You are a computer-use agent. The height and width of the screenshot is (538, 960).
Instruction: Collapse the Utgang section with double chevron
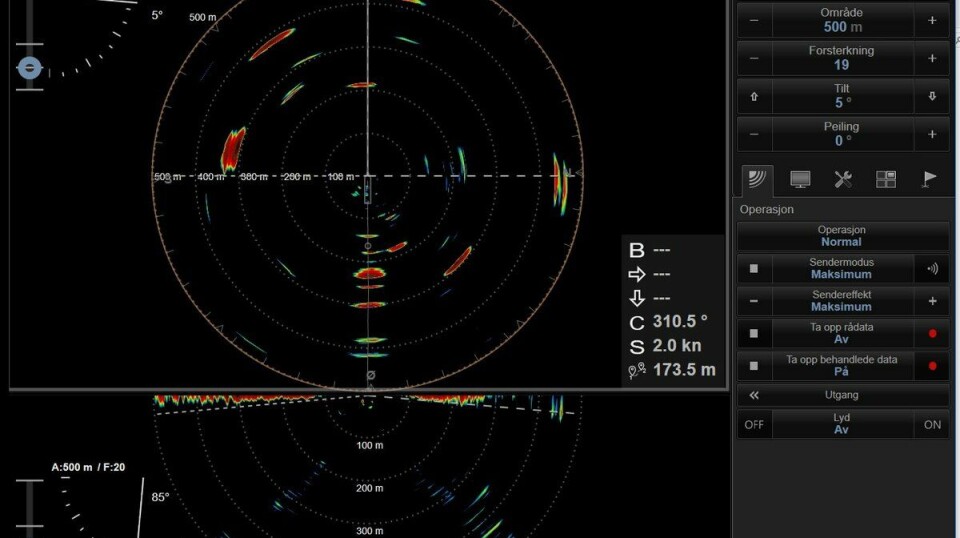pos(754,395)
